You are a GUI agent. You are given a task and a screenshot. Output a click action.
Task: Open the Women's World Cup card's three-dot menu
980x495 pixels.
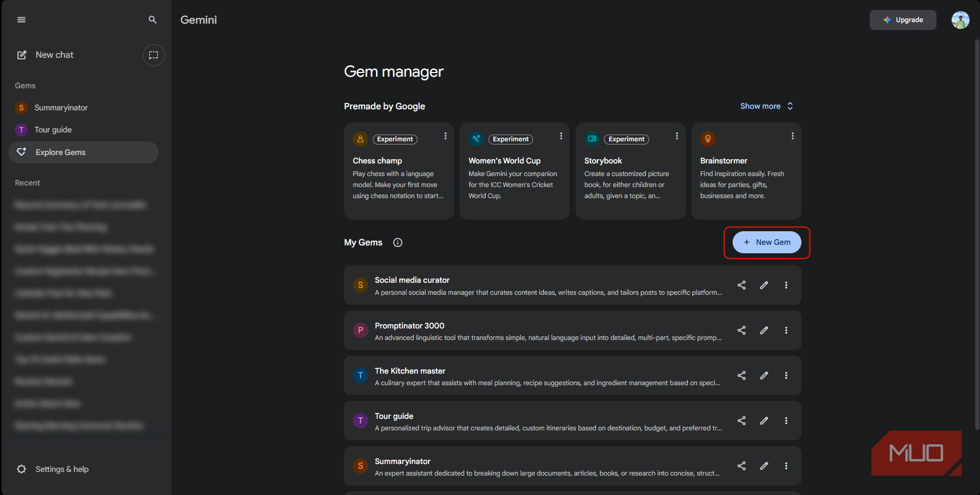click(561, 136)
